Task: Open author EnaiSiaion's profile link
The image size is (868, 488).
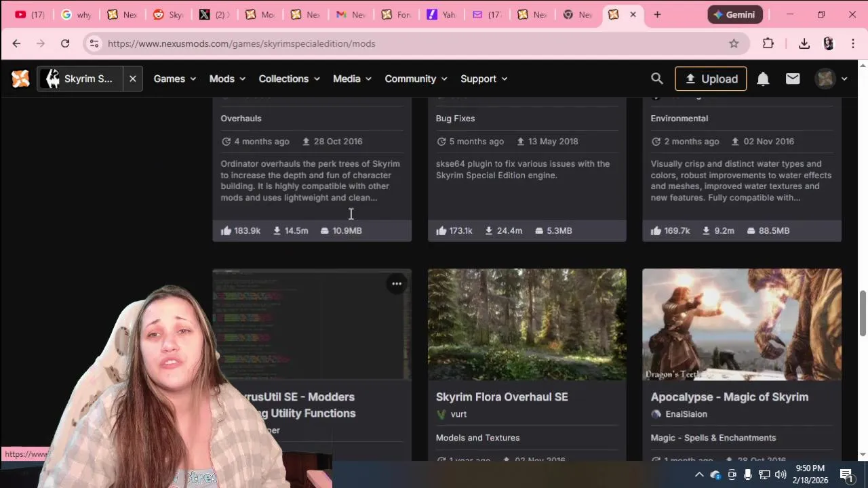Action: pyautogui.click(x=686, y=414)
